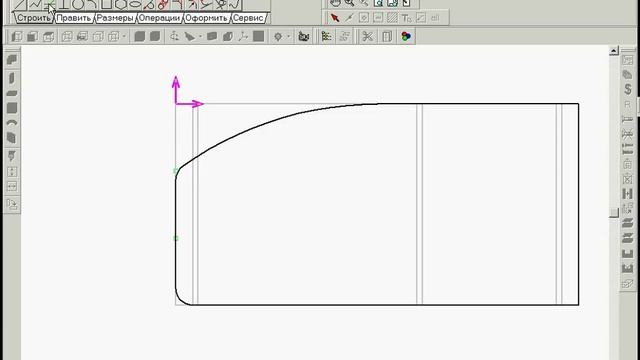Click the third wireframe cube icon
The image size is (640, 360).
click(x=49, y=37)
